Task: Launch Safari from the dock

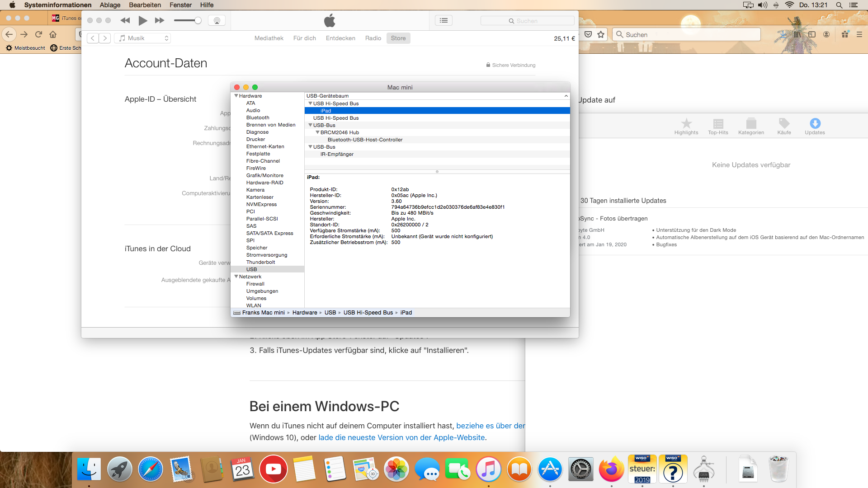Action: 150,469
